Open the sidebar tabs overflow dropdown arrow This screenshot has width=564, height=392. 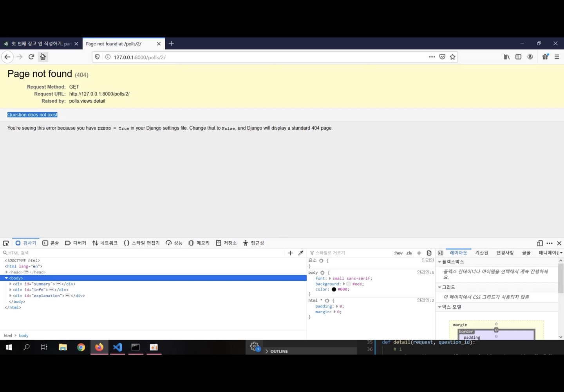(x=561, y=253)
